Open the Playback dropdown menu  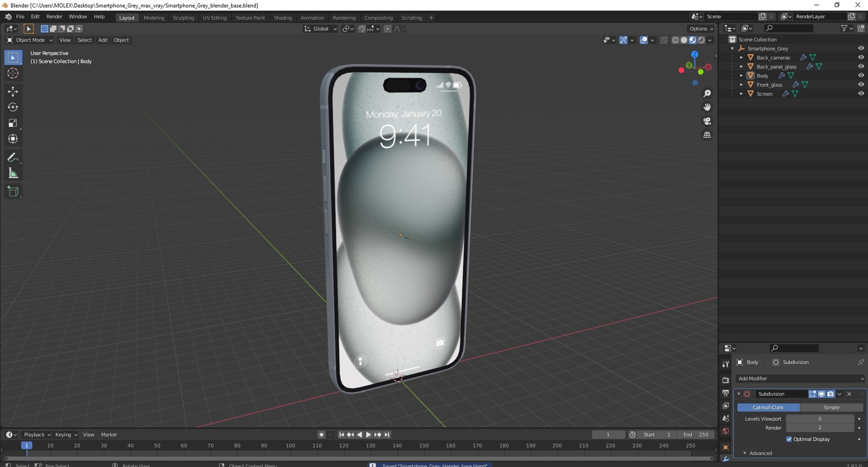(x=37, y=435)
